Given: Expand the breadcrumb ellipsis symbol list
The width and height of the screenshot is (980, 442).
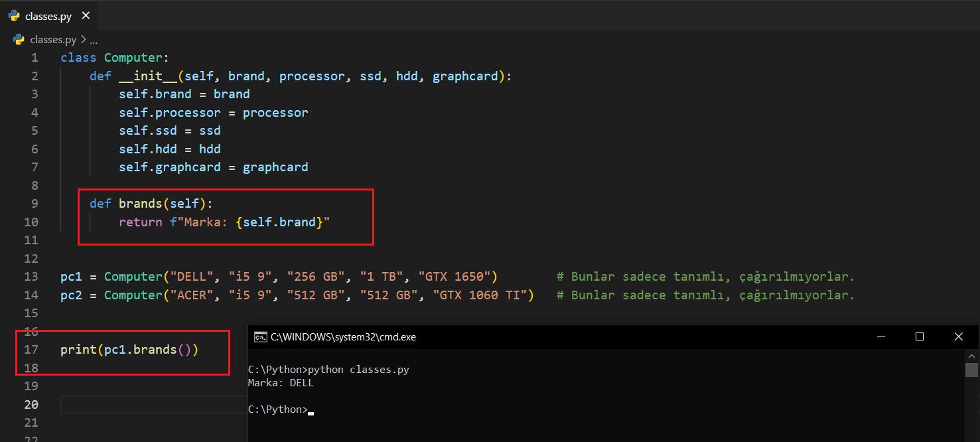Looking at the screenshot, I should coord(94,40).
